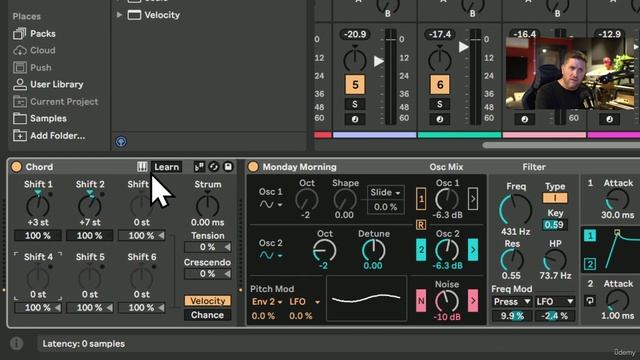This screenshot has height=360, width=640.
Task: Click the Chord device save preset icon
Action: tap(228, 167)
